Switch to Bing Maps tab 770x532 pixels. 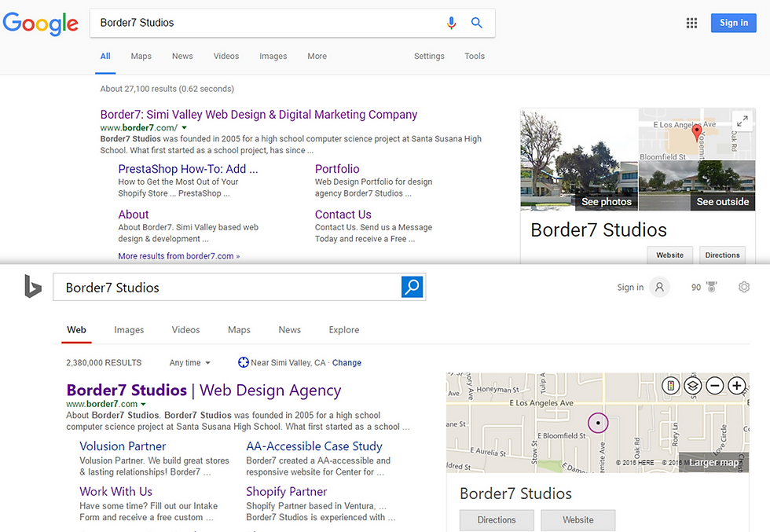239,330
